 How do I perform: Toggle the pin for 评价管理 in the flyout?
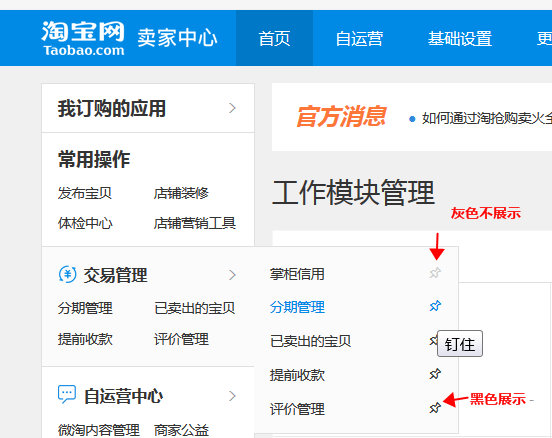pos(435,408)
